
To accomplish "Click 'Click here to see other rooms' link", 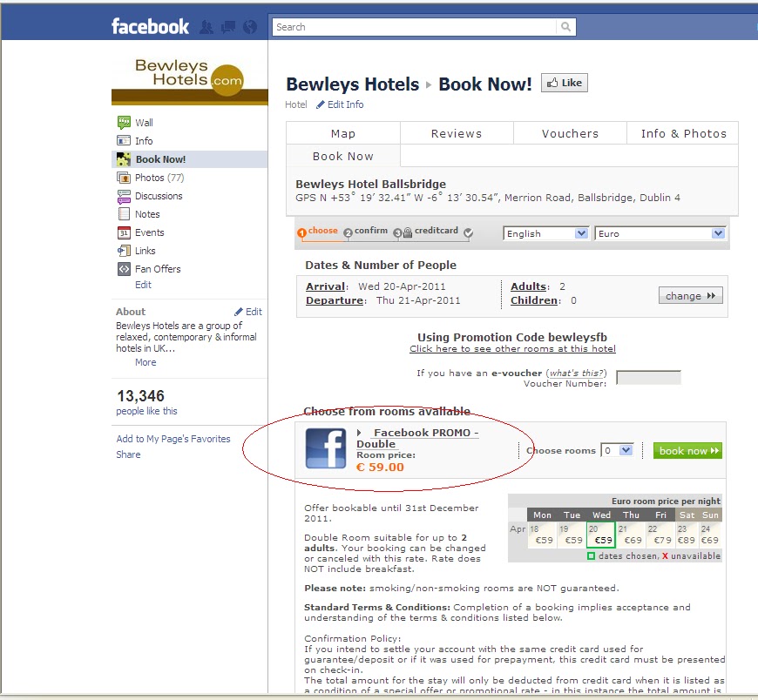I will pos(512,349).
